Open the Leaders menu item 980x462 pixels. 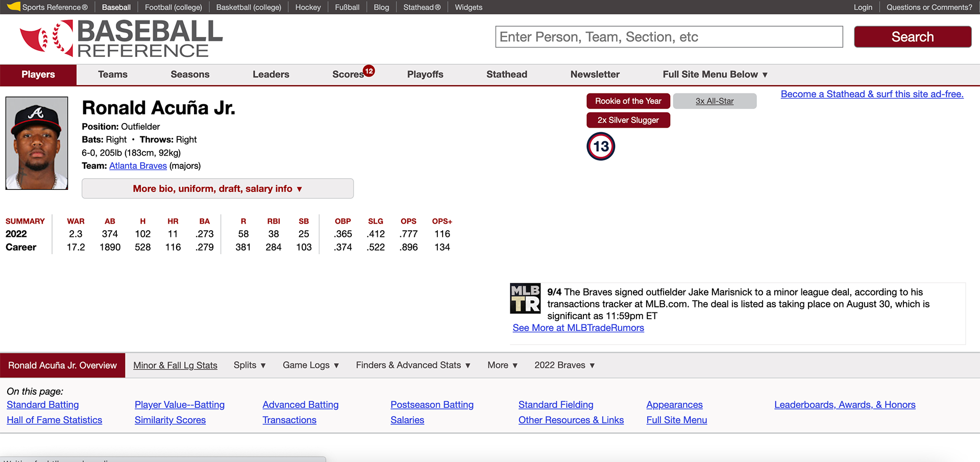[271, 75]
